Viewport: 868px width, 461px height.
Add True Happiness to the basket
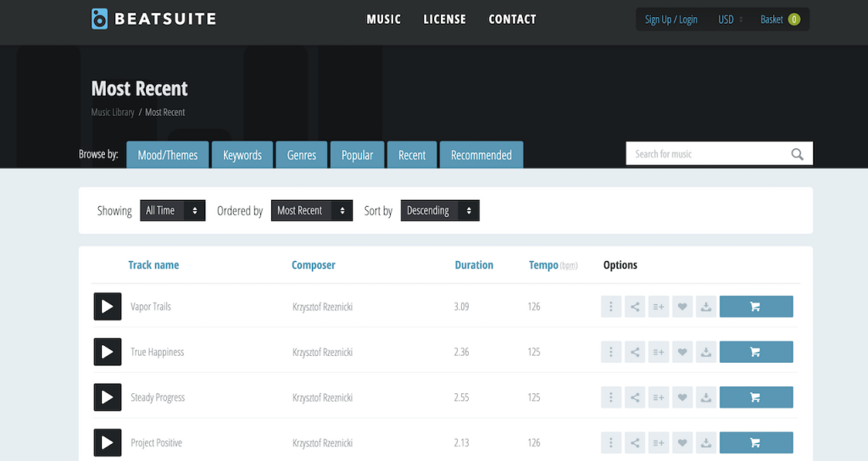756,352
